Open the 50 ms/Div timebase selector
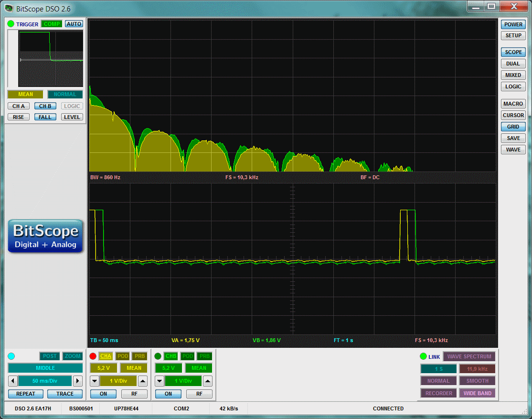The width and height of the screenshot is (532, 419). click(45, 381)
